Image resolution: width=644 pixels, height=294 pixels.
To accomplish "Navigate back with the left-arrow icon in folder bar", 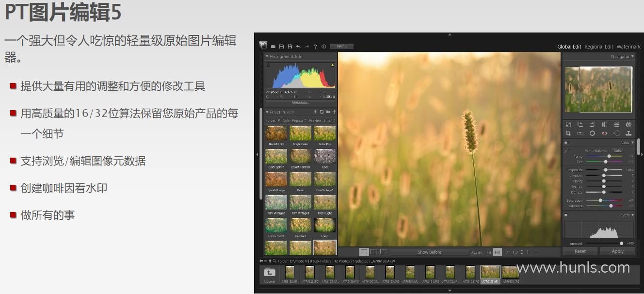I will click(x=261, y=261).
